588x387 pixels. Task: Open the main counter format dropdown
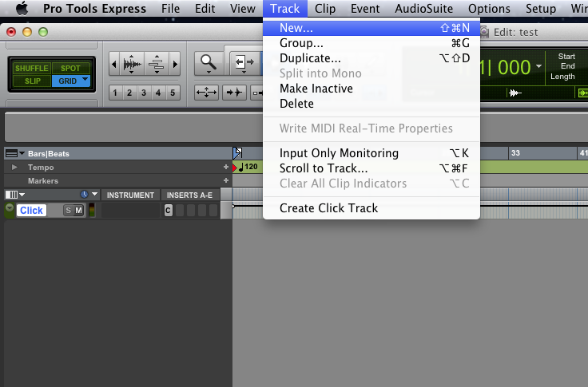coord(539,66)
